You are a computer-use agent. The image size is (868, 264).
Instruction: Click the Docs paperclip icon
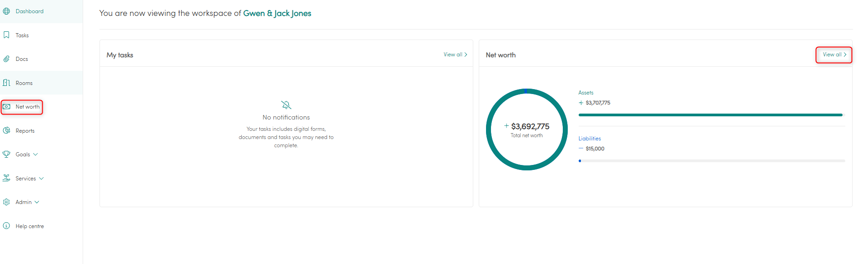6,59
